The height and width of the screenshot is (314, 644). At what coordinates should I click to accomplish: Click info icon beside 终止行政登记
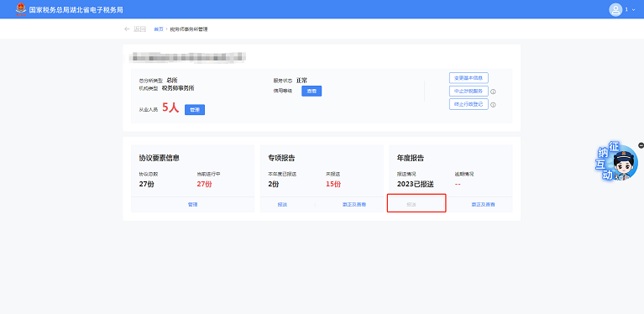[493, 105]
